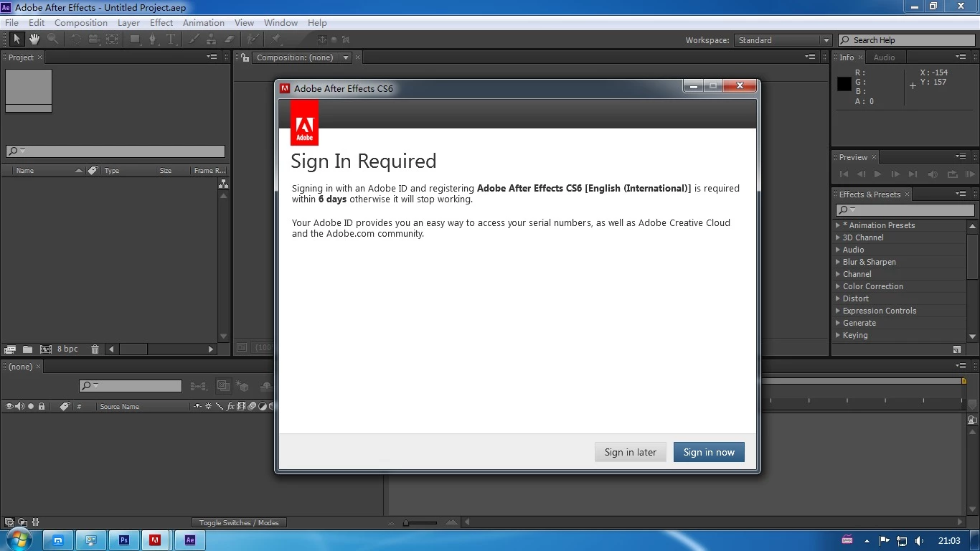Click the Project panel trash icon
980x551 pixels.
(95, 349)
